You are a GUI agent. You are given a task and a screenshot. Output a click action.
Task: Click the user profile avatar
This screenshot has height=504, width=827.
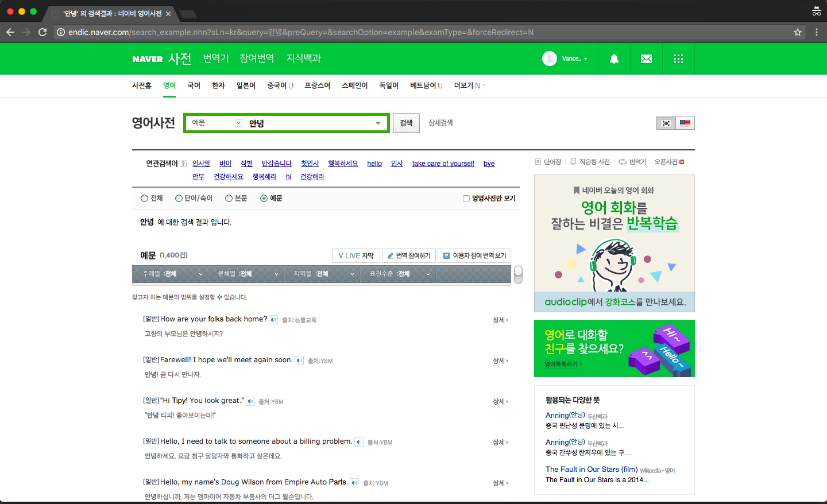(x=550, y=59)
